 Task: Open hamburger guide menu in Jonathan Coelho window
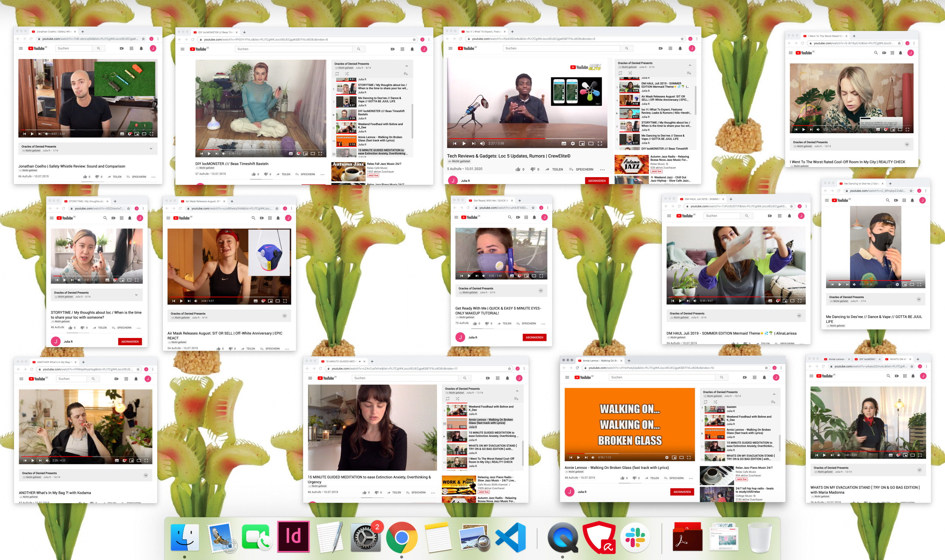coord(21,48)
